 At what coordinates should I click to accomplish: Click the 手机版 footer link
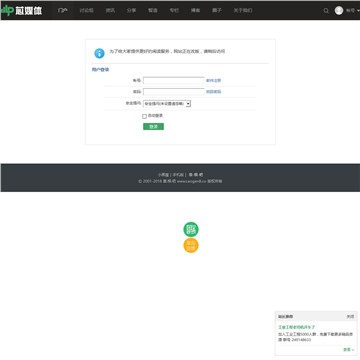point(178,175)
